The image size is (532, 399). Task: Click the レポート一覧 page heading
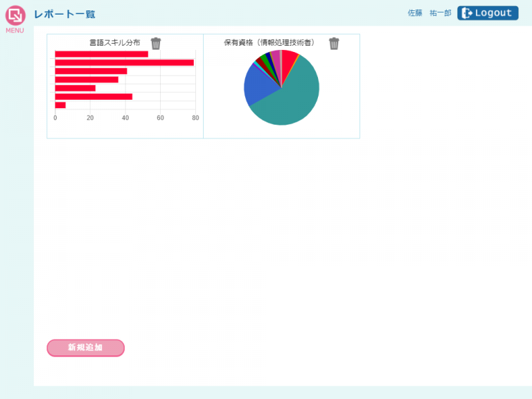64,14
